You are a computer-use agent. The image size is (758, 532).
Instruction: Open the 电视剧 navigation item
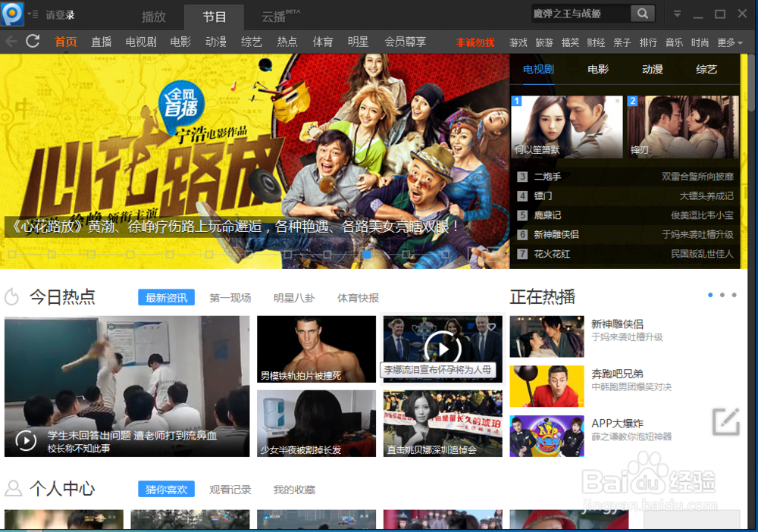coord(141,42)
